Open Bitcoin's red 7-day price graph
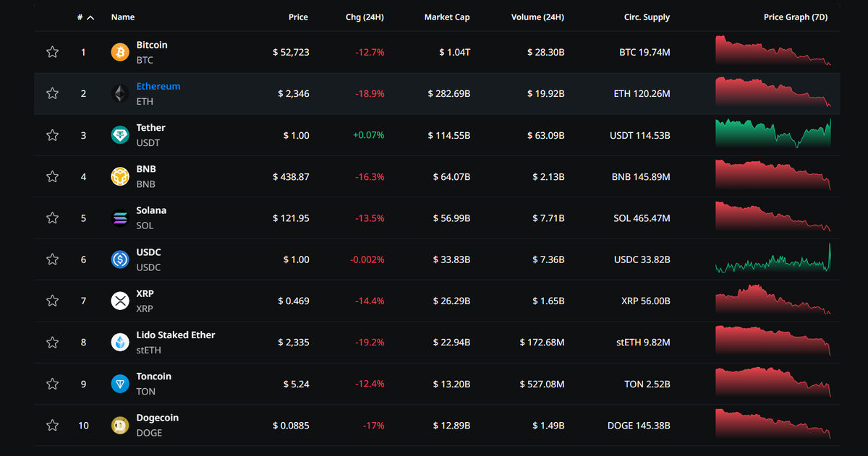This screenshot has height=456, width=868. tap(773, 51)
